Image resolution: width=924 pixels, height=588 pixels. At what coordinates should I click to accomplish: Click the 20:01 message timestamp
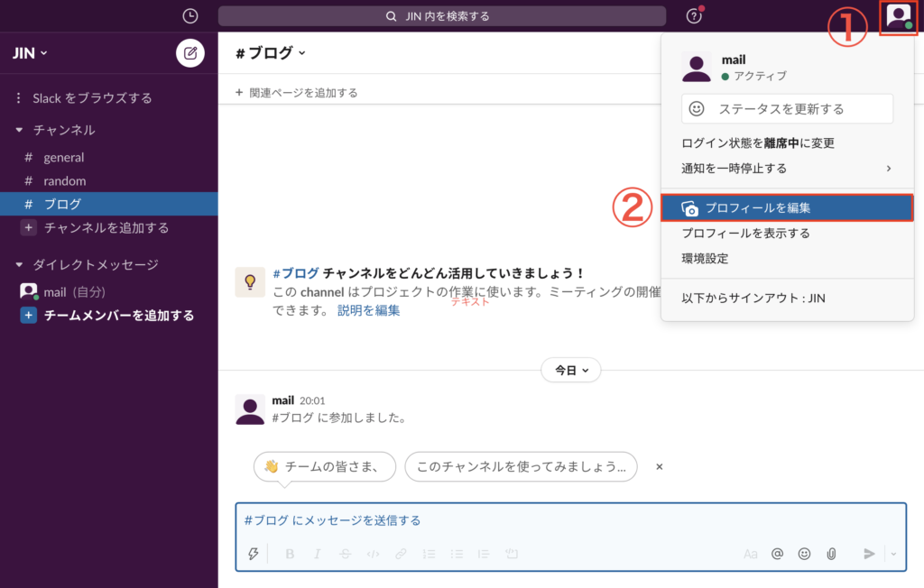tap(312, 400)
